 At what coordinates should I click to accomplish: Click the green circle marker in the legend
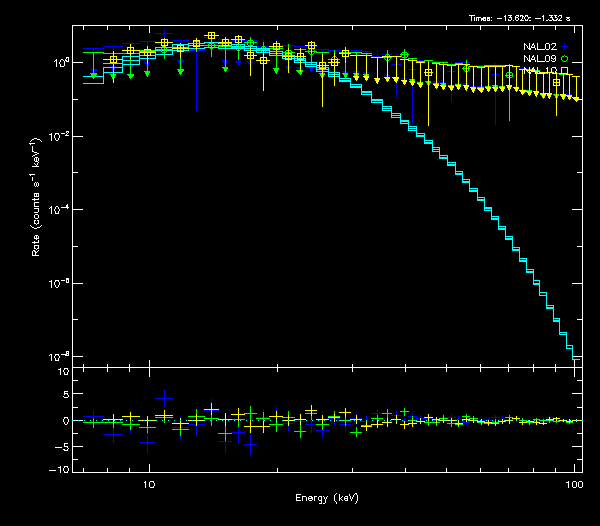[x=565, y=59]
